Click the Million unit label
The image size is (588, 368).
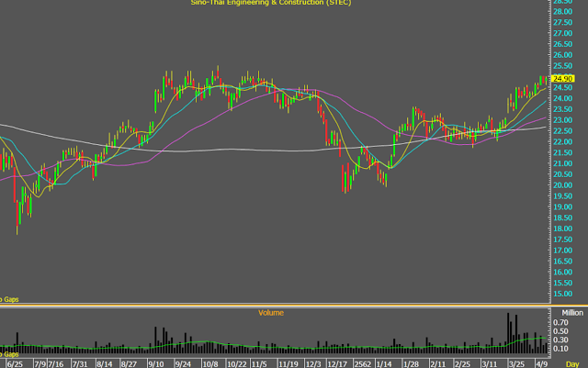[x=572, y=313]
